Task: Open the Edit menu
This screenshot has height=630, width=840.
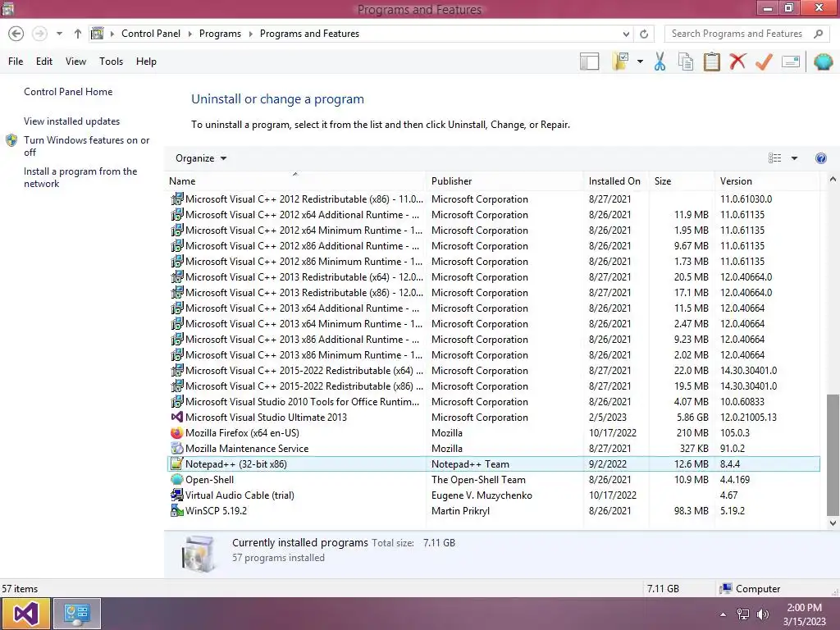Action: coord(44,61)
